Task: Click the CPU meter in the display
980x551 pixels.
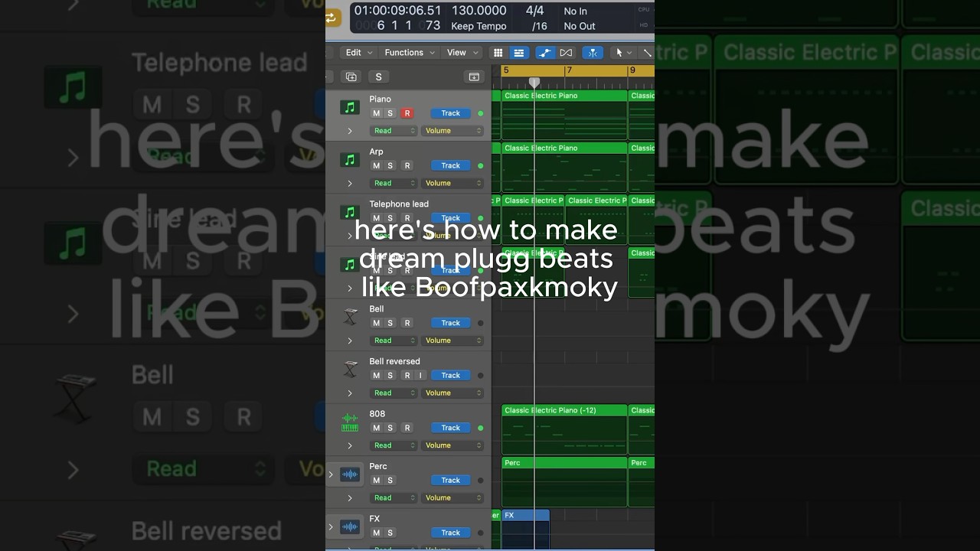Action: (644, 10)
